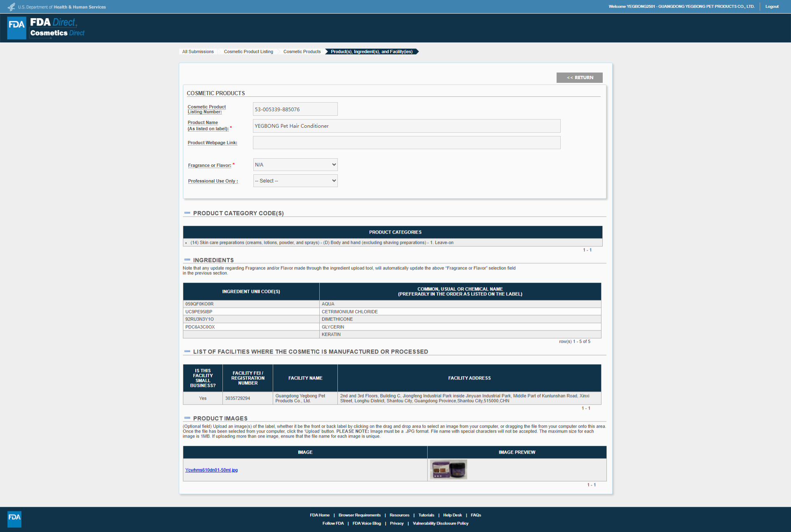
Task: Open Browser Requirements footer link
Action: (360, 515)
